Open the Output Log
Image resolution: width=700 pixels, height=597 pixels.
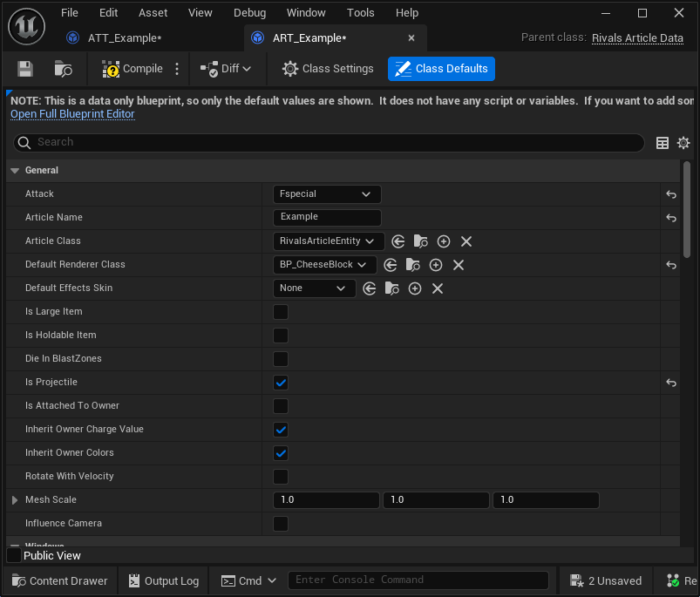pos(163,581)
